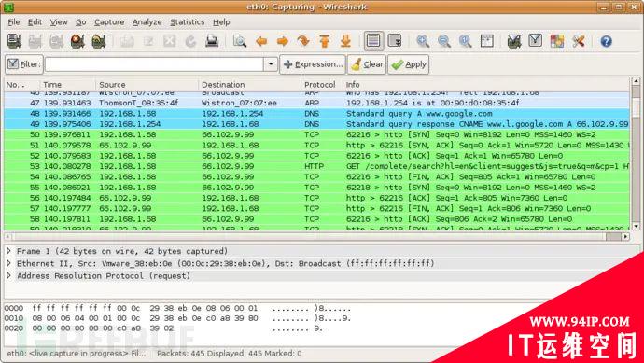This screenshot has width=644, height=363.
Task: Expand Address Resolution Protocol node
Action: pos(8,276)
